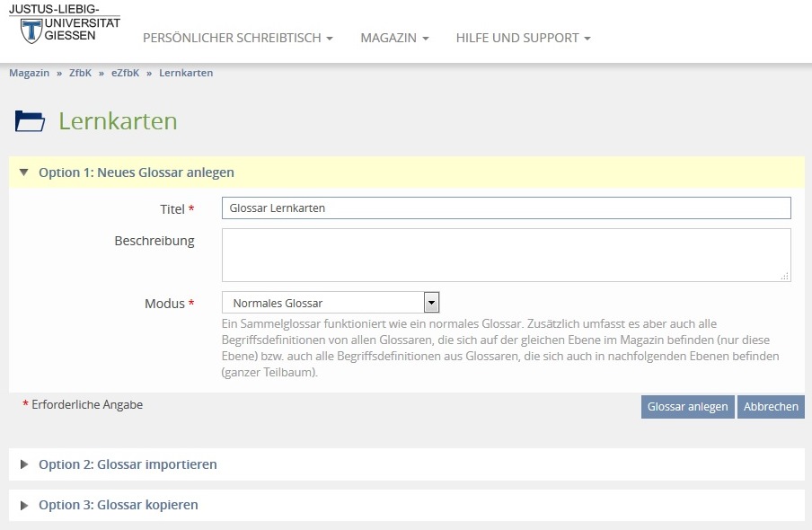This screenshot has width=812, height=530.
Task: Click the Titel field label
Action: point(172,208)
